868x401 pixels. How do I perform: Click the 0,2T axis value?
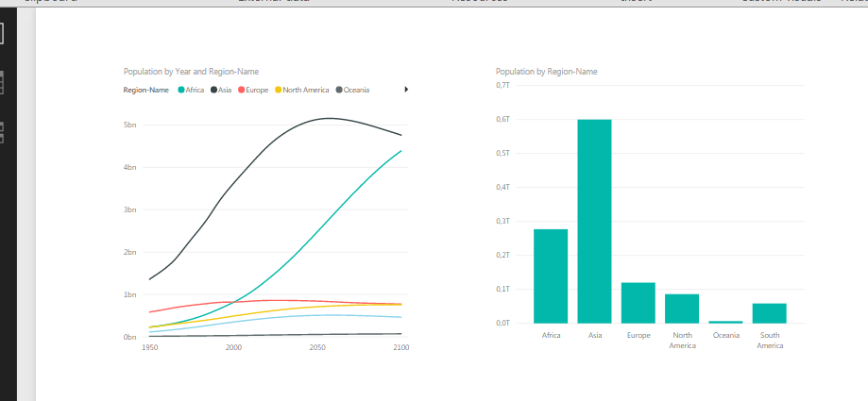point(502,255)
